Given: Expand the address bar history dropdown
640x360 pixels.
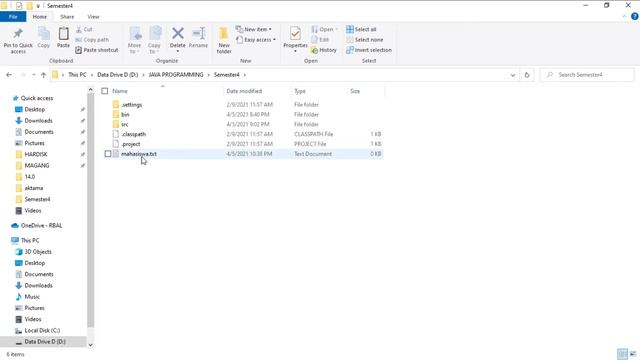Looking at the screenshot, I should click(513, 75).
